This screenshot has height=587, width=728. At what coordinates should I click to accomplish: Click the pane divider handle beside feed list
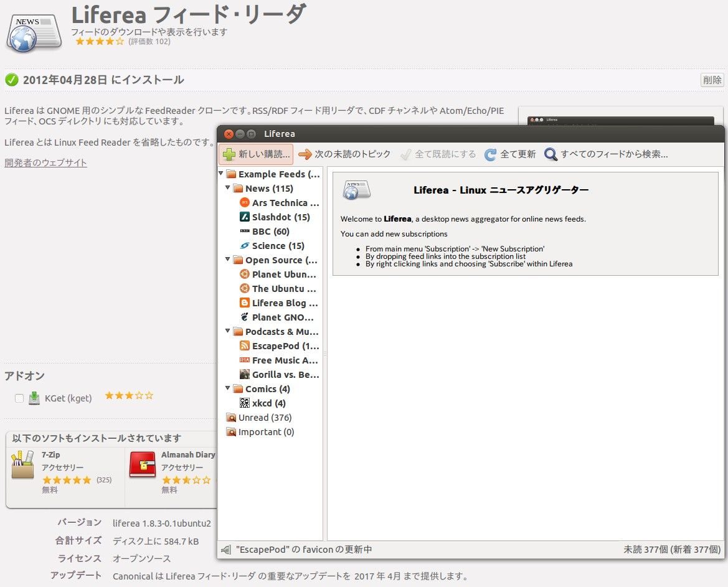325,354
